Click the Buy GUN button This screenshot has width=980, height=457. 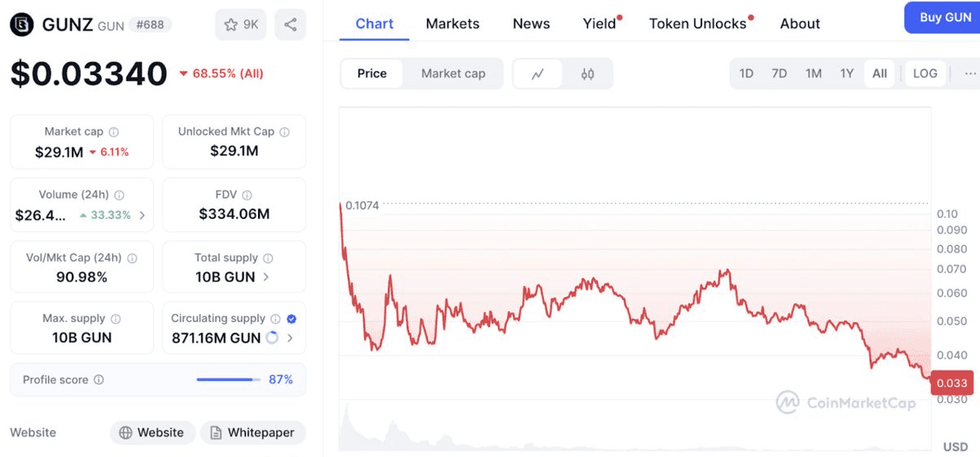(x=945, y=17)
